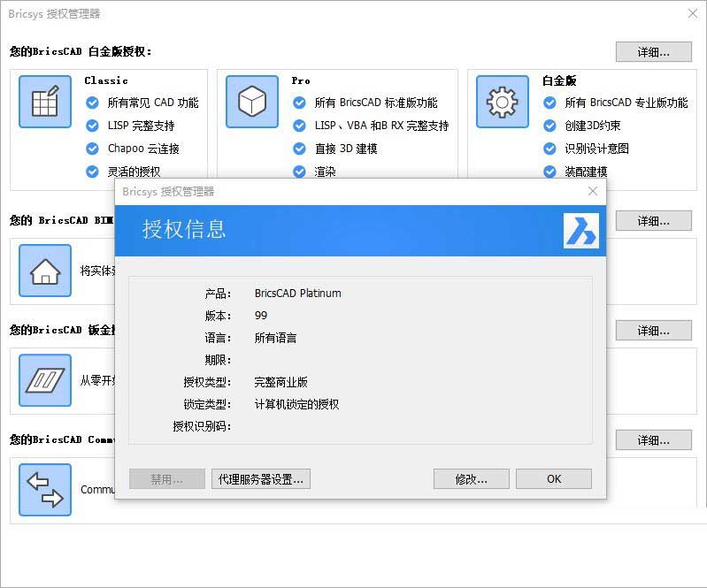Click the 识别设计意图 feature text

596,149
